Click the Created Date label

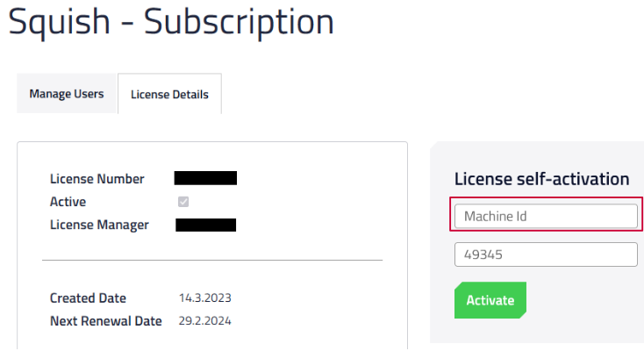pos(88,298)
